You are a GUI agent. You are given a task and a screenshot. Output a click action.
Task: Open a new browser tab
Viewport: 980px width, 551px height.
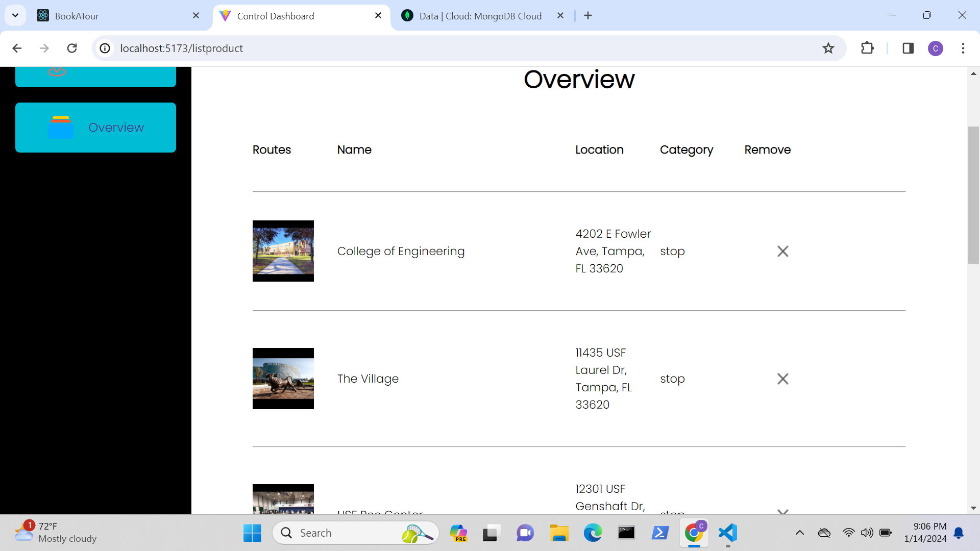[588, 16]
